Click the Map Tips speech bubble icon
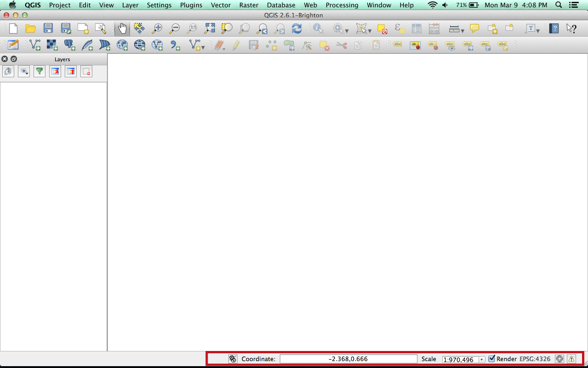This screenshot has width=588, height=368. coord(475,29)
